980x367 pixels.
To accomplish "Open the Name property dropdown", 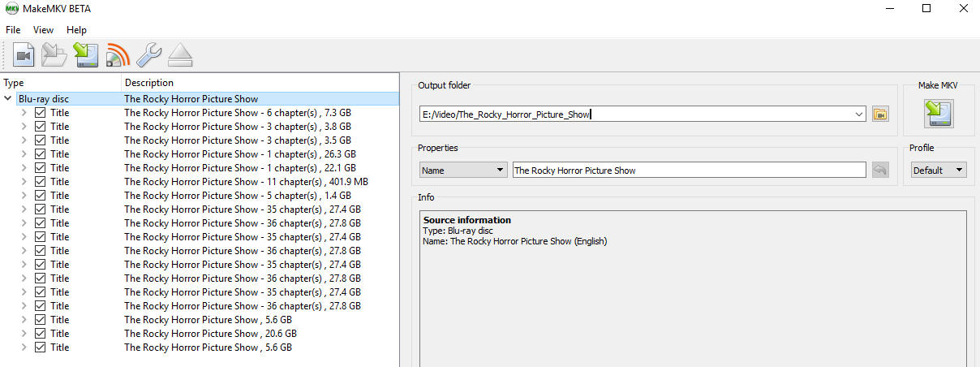I will (x=463, y=171).
